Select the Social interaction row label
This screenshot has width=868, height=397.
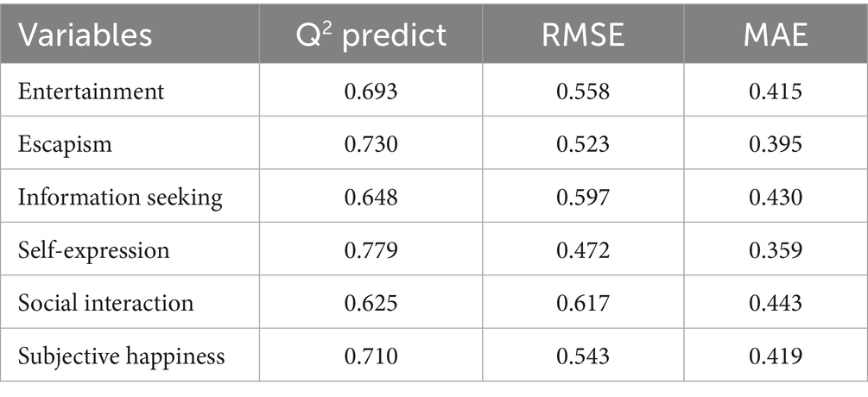coord(106,304)
